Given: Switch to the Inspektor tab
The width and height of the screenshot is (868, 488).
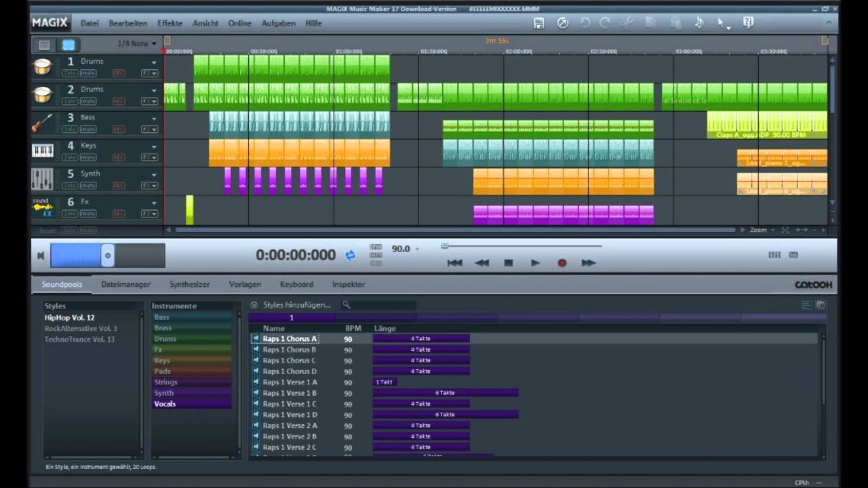Looking at the screenshot, I should pyautogui.click(x=349, y=285).
